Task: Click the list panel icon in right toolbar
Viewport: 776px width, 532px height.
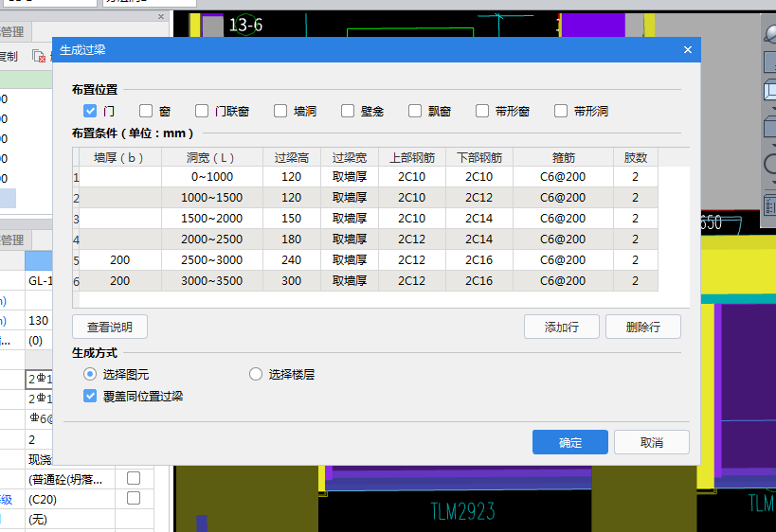Action: point(770,204)
